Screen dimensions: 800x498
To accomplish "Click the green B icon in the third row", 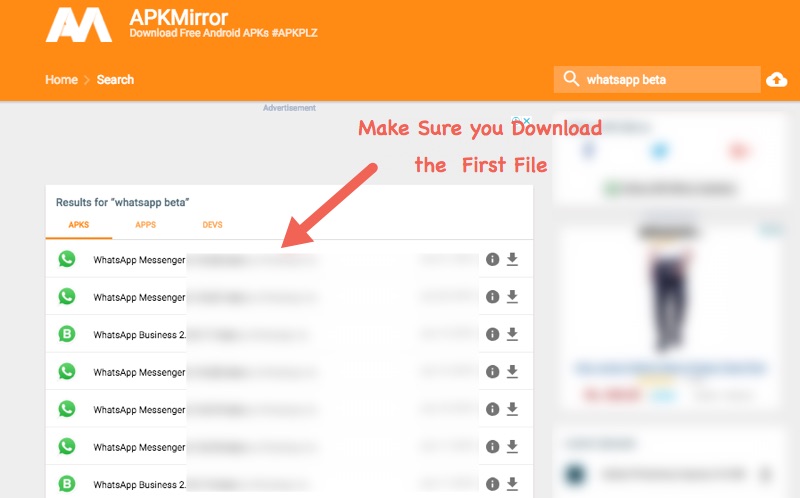I will coord(67,334).
